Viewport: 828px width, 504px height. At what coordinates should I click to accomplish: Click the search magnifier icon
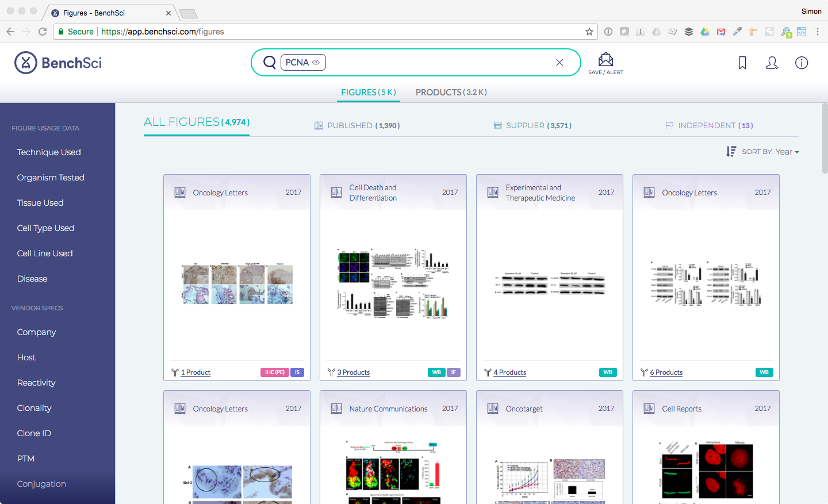pos(269,62)
